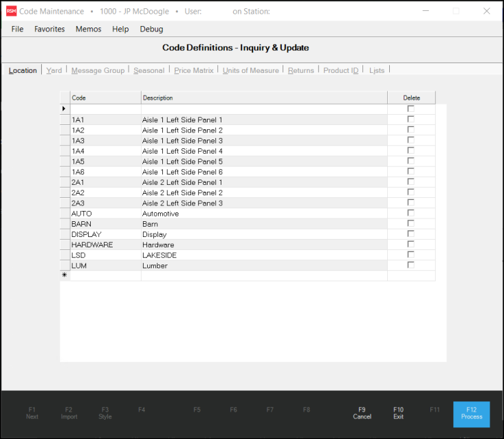Click the Code column header
504x439 pixels.
(x=105, y=98)
